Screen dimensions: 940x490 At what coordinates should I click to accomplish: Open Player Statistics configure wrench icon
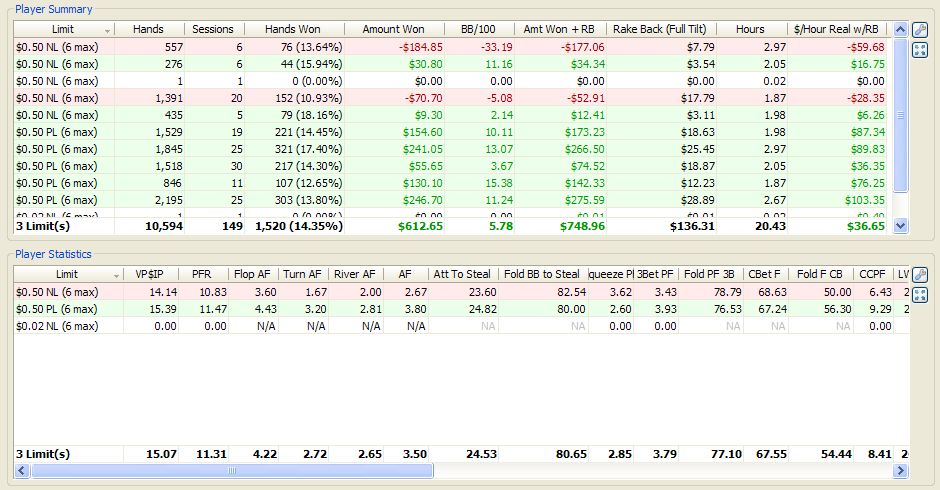pyautogui.click(x=919, y=275)
